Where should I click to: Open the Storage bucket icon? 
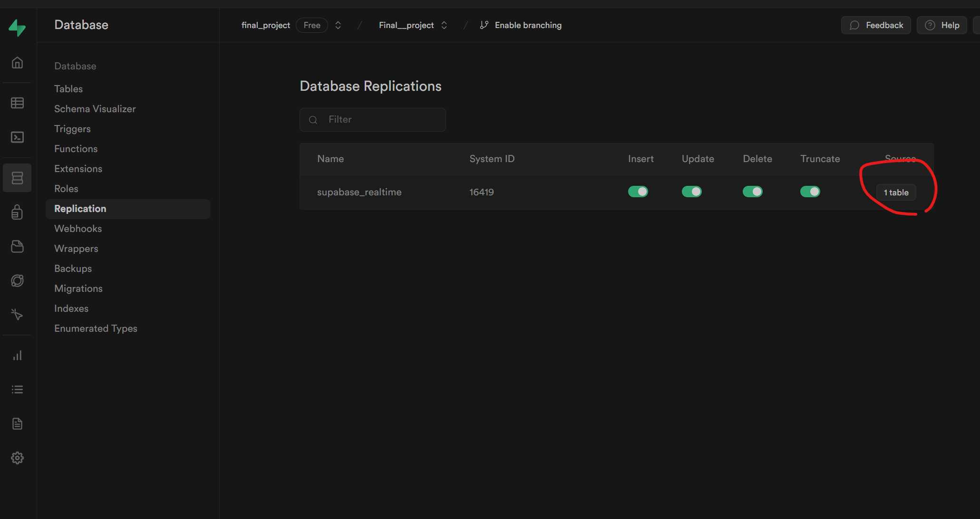pos(18,246)
